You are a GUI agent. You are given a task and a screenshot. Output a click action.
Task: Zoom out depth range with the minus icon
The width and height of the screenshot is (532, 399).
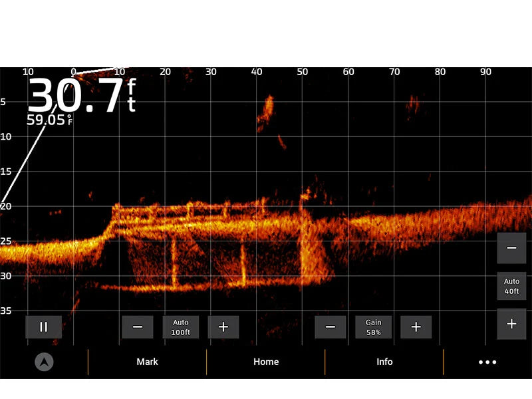click(x=138, y=327)
